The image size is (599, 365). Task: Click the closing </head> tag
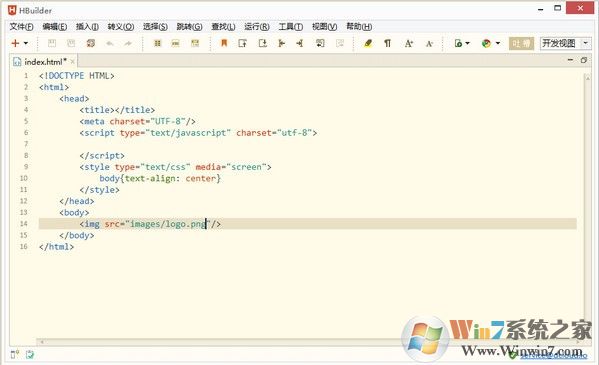(x=76, y=201)
